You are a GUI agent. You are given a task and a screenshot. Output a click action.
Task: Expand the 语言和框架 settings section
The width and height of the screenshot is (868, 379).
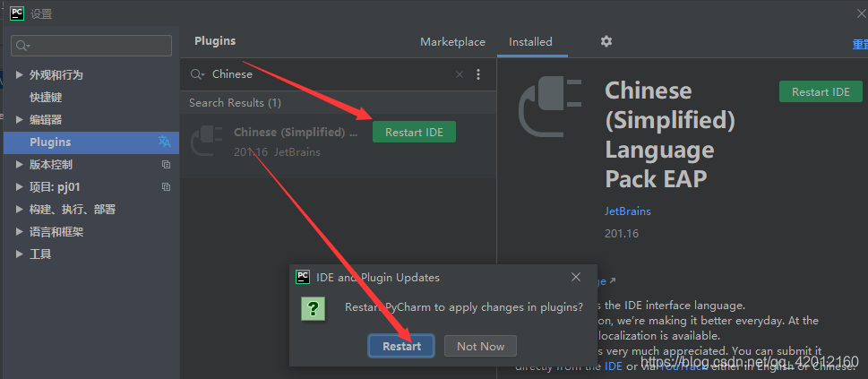(20, 231)
